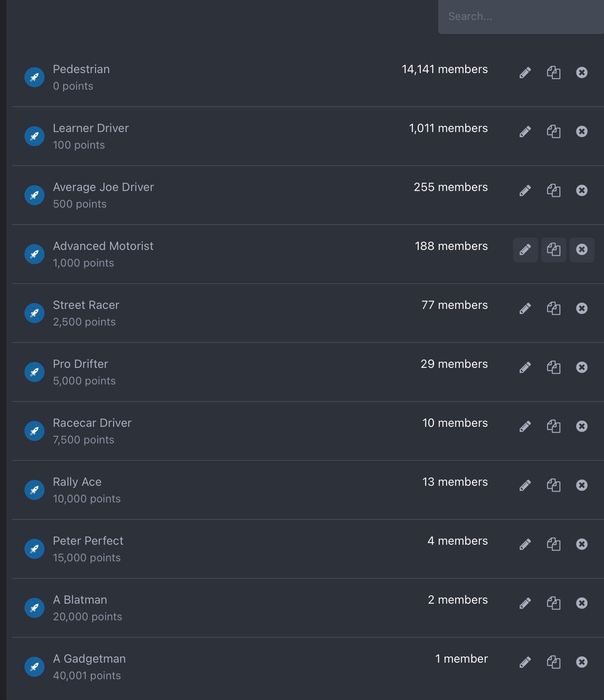The height and width of the screenshot is (700, 604).
Task: Copy the A Blatman rank
Action: 553,603
